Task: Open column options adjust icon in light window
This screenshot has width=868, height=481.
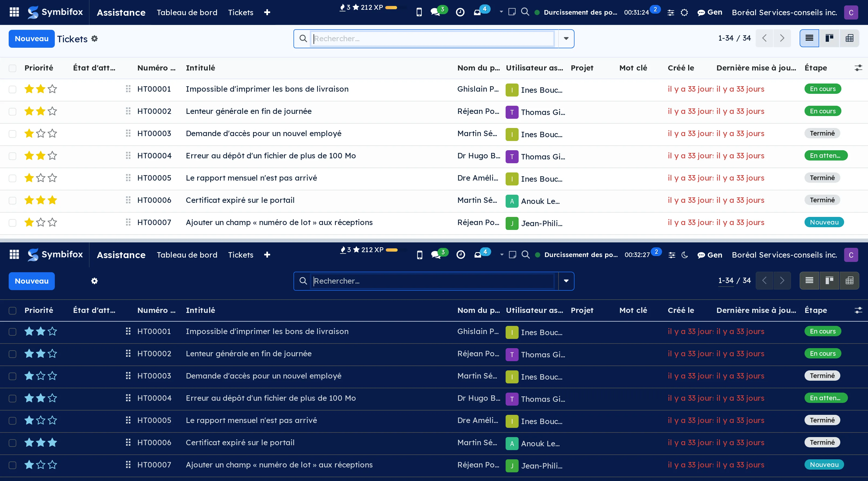Action: [858, 68]
